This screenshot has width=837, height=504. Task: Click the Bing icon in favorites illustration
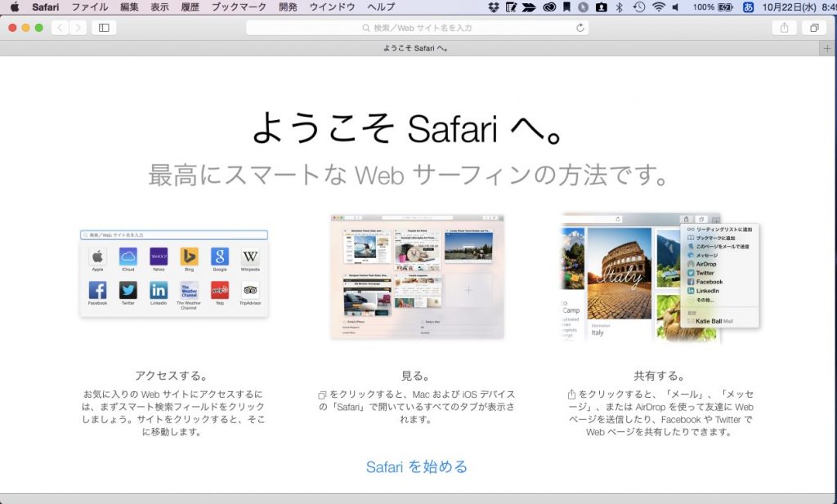tap(189, 256)
